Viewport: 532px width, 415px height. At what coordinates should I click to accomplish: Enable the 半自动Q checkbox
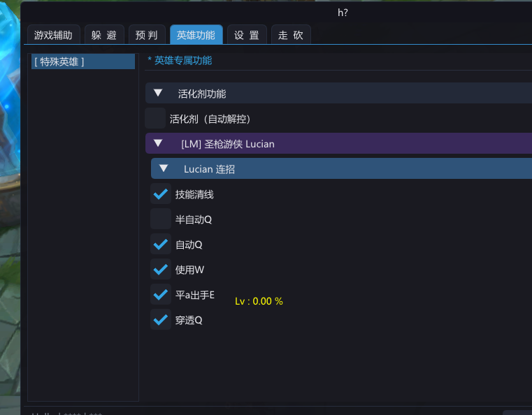(161, 219)
